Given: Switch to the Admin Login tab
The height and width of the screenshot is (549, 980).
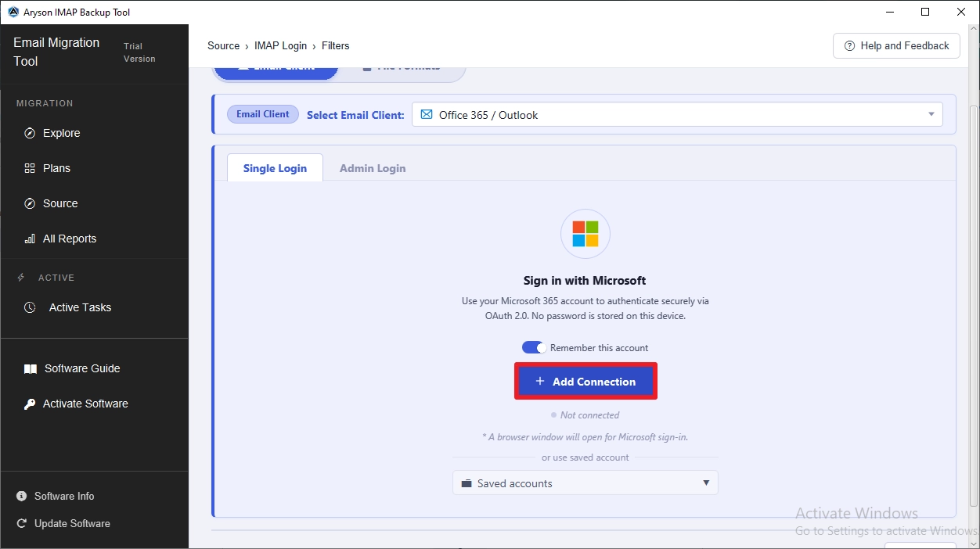Looking at the screenshot, I should (373, 167).
